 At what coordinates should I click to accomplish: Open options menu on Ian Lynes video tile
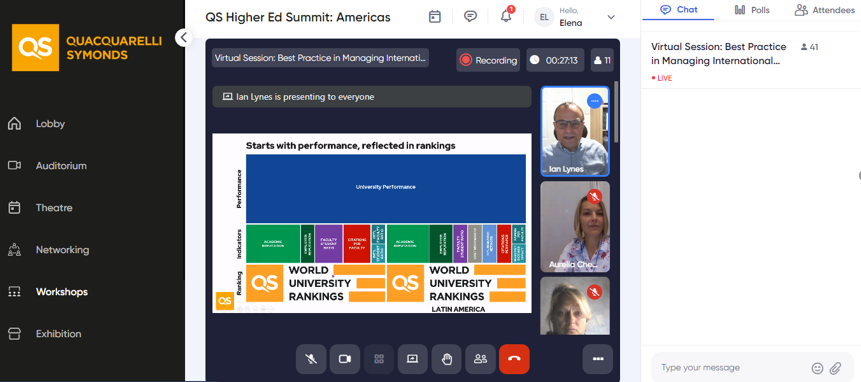click(594, 100)
